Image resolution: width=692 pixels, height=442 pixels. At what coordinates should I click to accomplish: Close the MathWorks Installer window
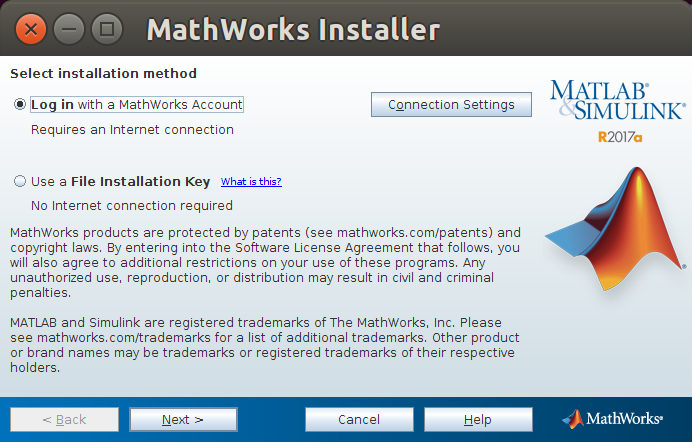(x=30, y=29)
